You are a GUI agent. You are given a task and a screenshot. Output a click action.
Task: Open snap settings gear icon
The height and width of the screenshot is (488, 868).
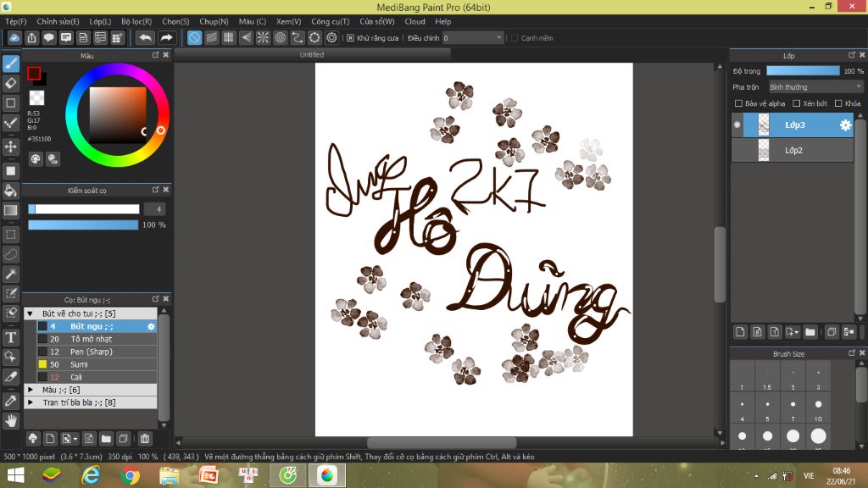pyautogui.click(x=331, y=37)
